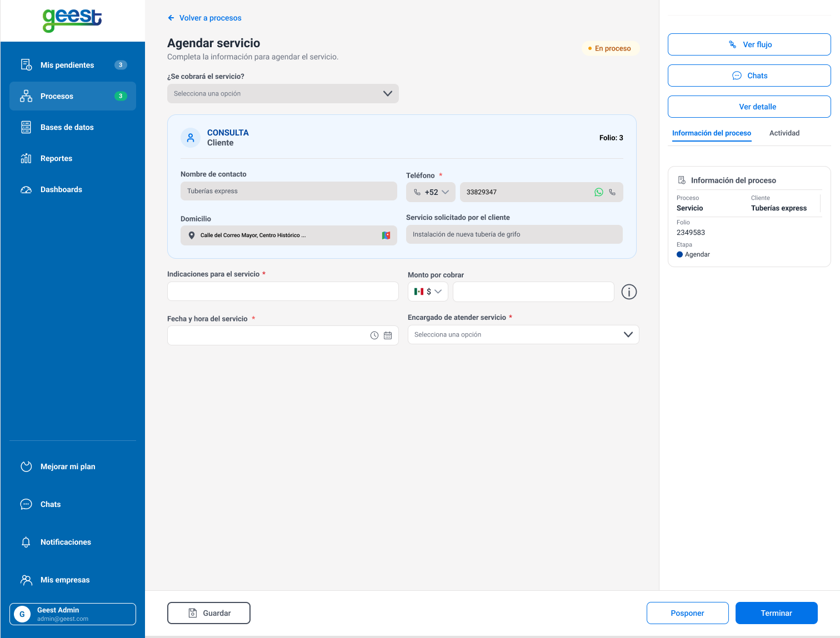Open the map icon in the Domicilio field
840x638 pixels.
386,235
